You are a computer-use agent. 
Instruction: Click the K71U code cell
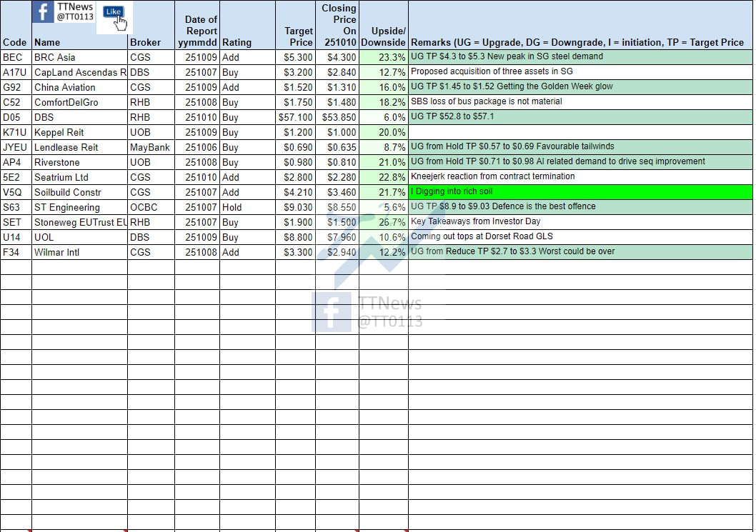[16, 132]
